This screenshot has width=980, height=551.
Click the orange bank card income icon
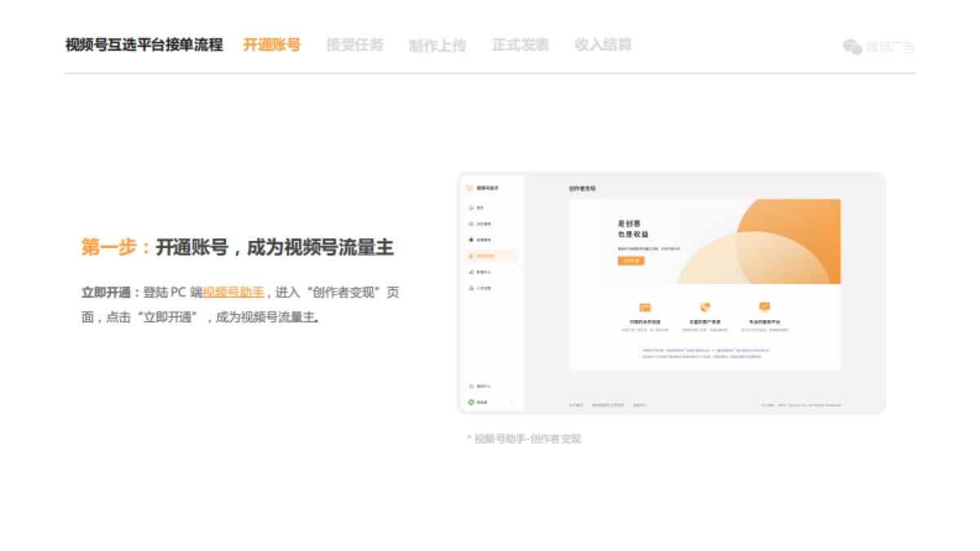[x=645, y=306]
